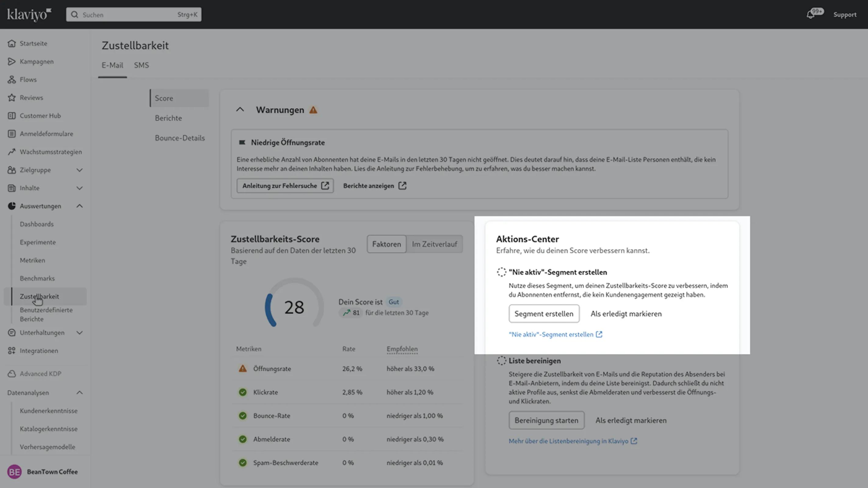Click the Zielgruppe people icon
Viewport: 868px width, 488px height.
click(x=12, y=170)
